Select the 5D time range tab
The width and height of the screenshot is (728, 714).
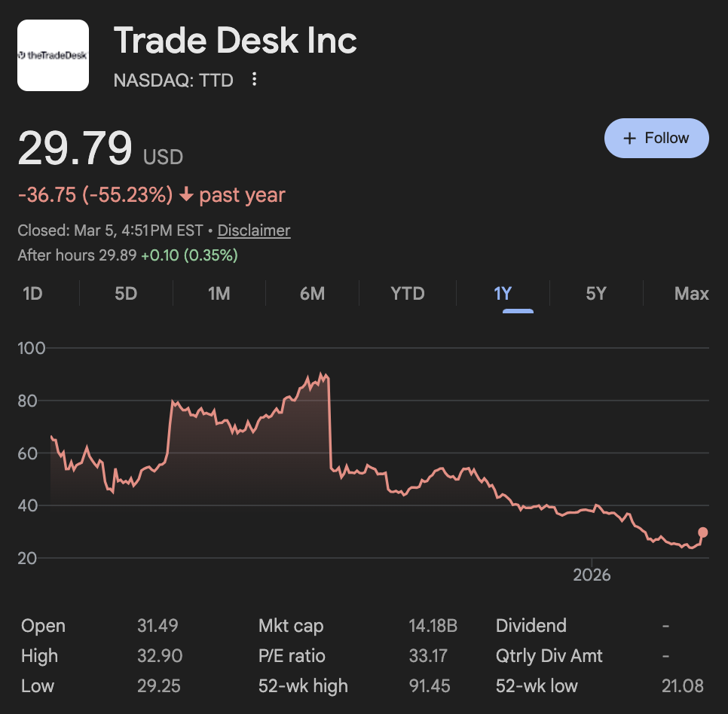click(x=126, y=293)
